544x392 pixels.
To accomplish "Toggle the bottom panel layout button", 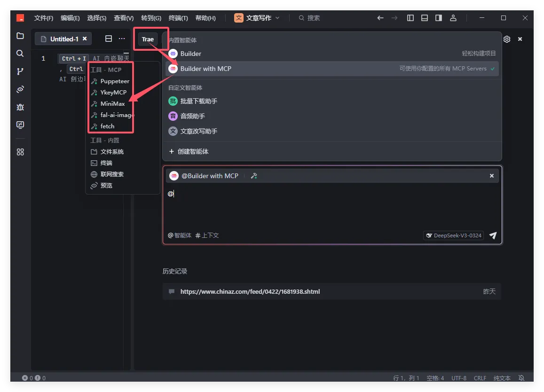I will coord(425,18).
